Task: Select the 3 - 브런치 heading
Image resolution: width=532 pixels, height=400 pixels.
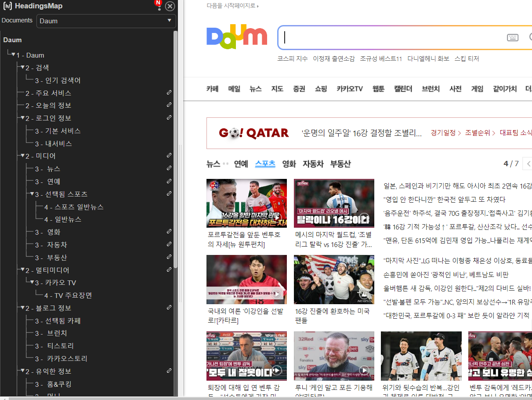Action: [x=51, y=333]
